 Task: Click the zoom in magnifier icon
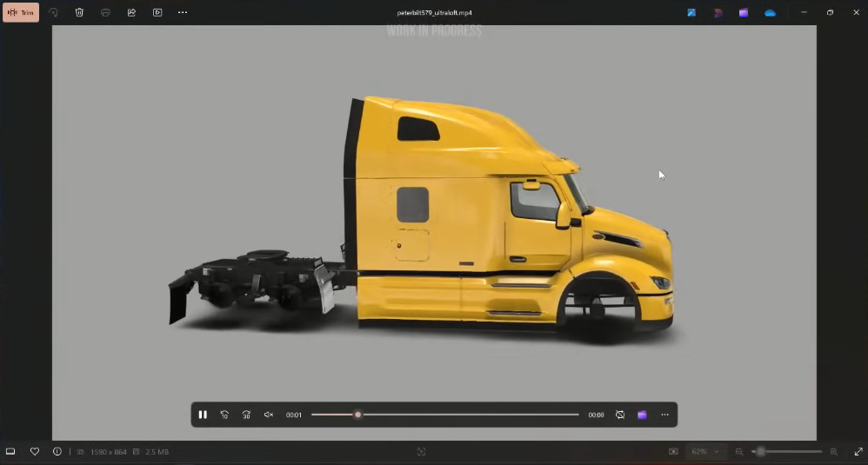pos(834,452)
